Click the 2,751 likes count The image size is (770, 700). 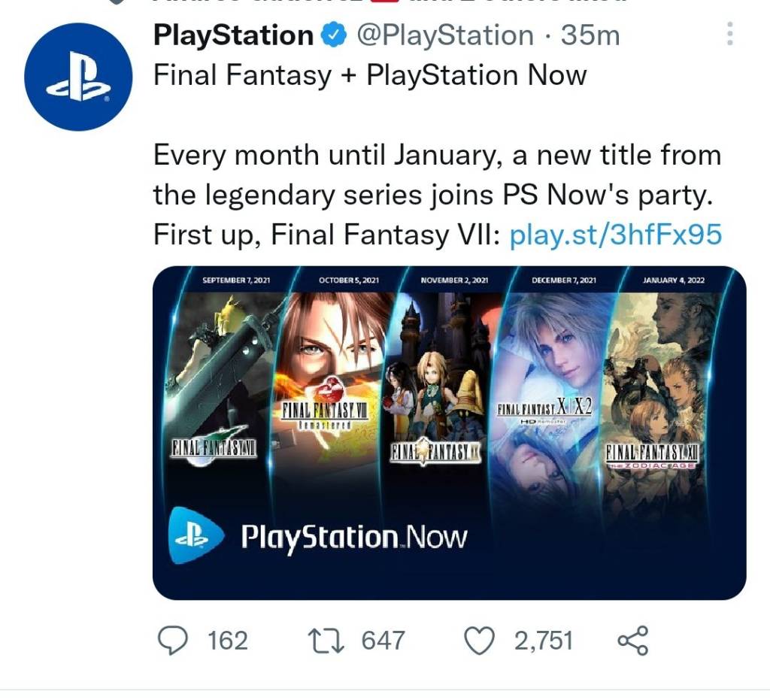543,641
